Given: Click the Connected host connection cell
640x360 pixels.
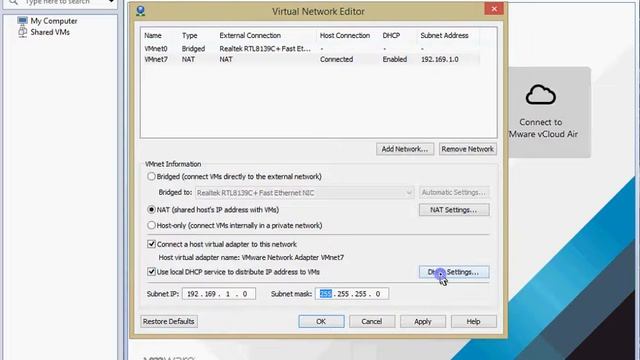Looking at the screenshot, I should pos(336,59).
